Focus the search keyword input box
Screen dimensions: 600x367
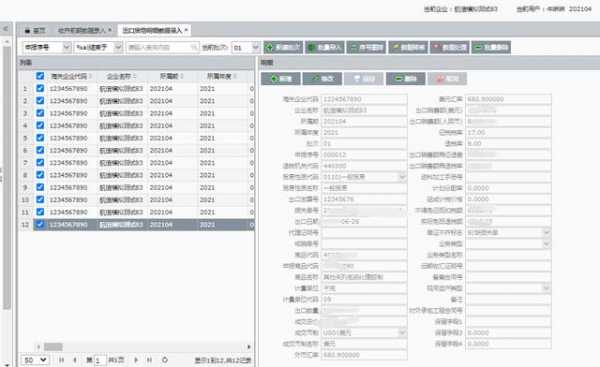[x=159, y=47]
